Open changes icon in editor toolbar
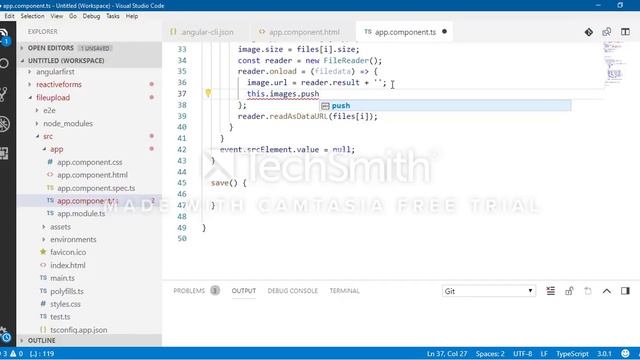640x360 pixels. click(x=607, y=32)
